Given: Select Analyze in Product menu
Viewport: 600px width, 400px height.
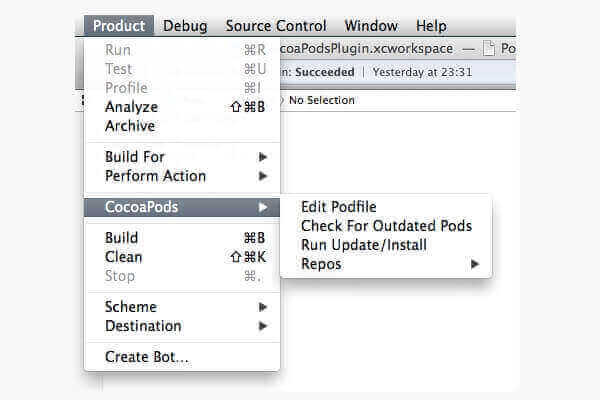Looking at the screenshot, I should point(131,107).
